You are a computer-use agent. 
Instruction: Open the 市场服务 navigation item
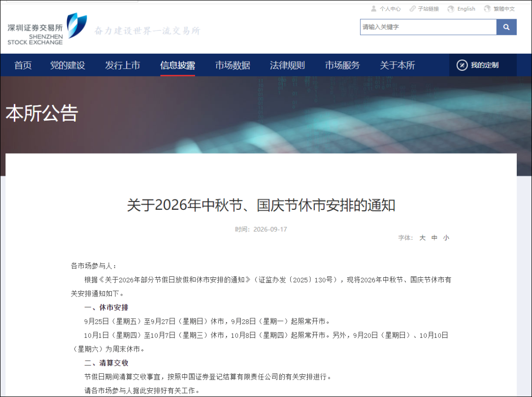pos(342,65)
